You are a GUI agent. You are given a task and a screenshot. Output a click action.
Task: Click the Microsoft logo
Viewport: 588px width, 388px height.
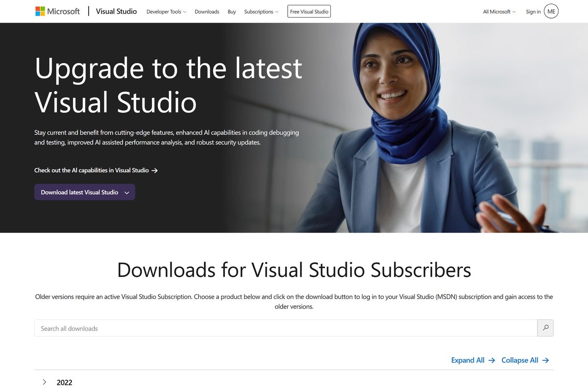(57, 11)
